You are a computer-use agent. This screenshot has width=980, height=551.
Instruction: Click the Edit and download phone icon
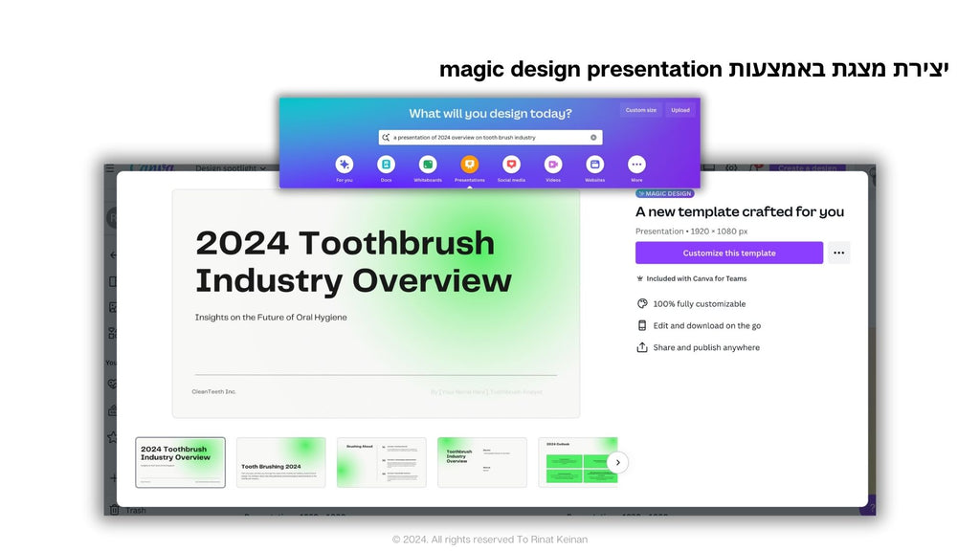tap(642, 325)
